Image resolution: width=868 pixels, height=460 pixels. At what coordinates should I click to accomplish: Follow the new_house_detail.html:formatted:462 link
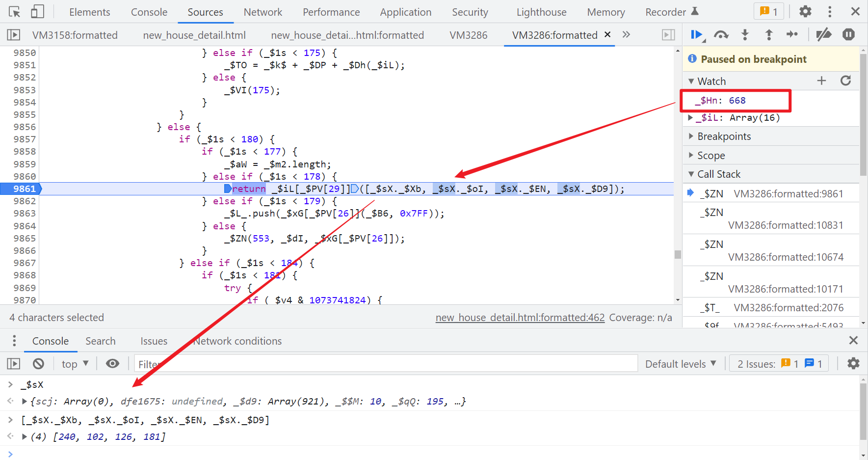(x=520, y=318)
